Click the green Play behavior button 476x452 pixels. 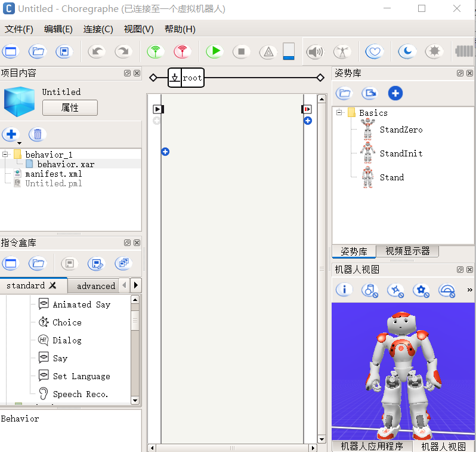pyautogui.click(x=214, y=52)
